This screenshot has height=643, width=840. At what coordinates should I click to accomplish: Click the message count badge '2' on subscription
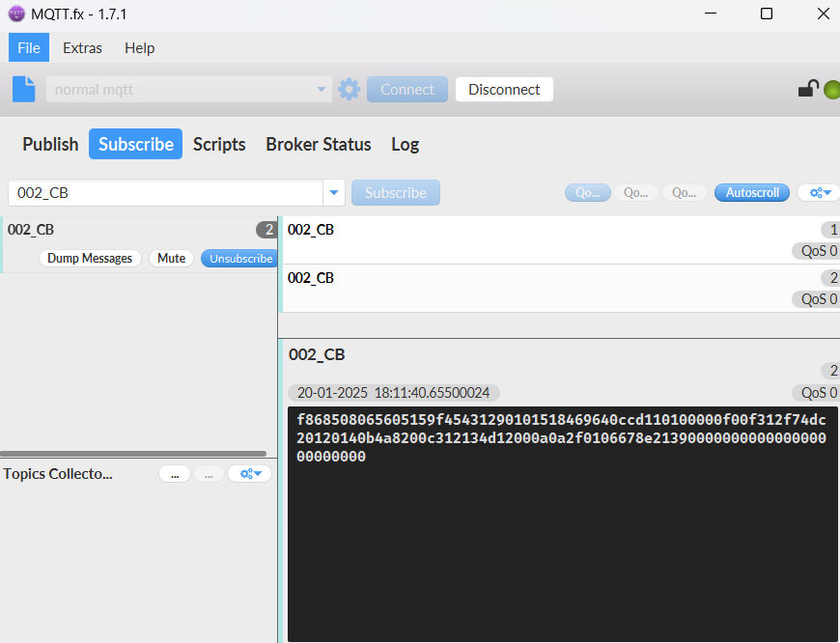click(266, 230)
